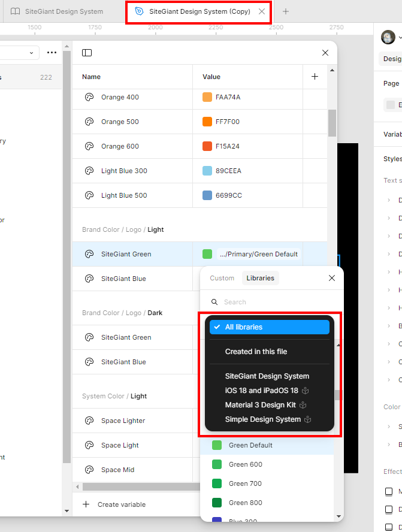The width and height of the screenshot is (402, 532).
Task: Click the palette icon for Light Blue 300
Action: (x=89, y=171)
